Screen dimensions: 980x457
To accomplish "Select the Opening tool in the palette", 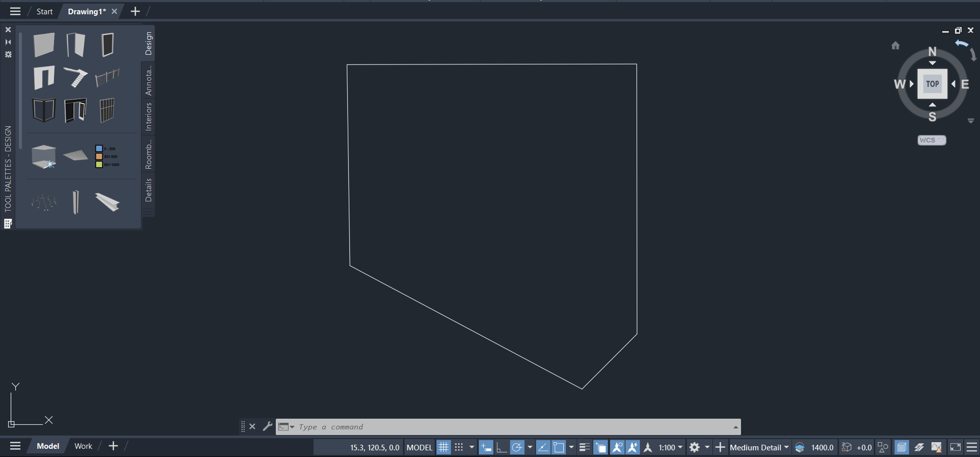I will [x=44, y=77].
